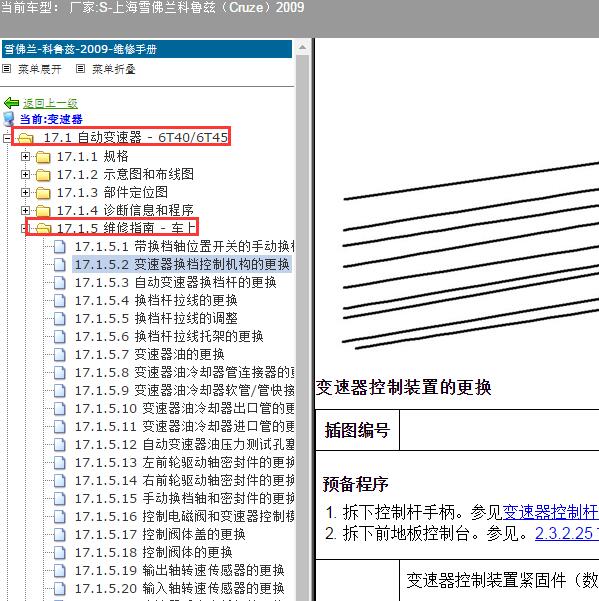Open 17.1.5.18 控制阀体的更换

point(153,553)
